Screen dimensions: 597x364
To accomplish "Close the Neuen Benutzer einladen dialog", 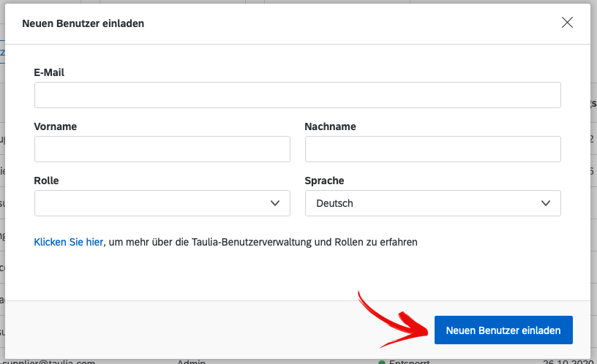I will click(x=567, y=23).
